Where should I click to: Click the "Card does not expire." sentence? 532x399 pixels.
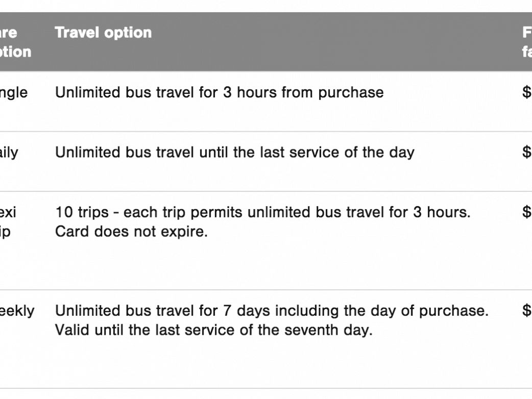[131, 232]
